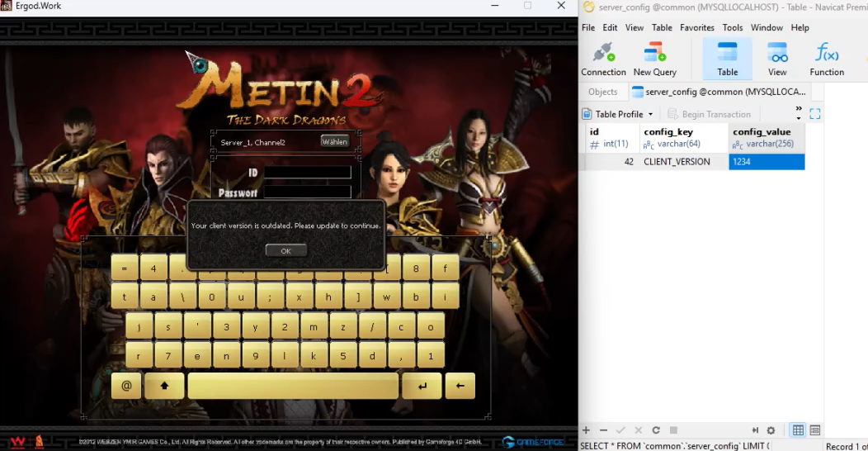Select the Table objects icon
The image size is (868, 451).
(727, 59)
